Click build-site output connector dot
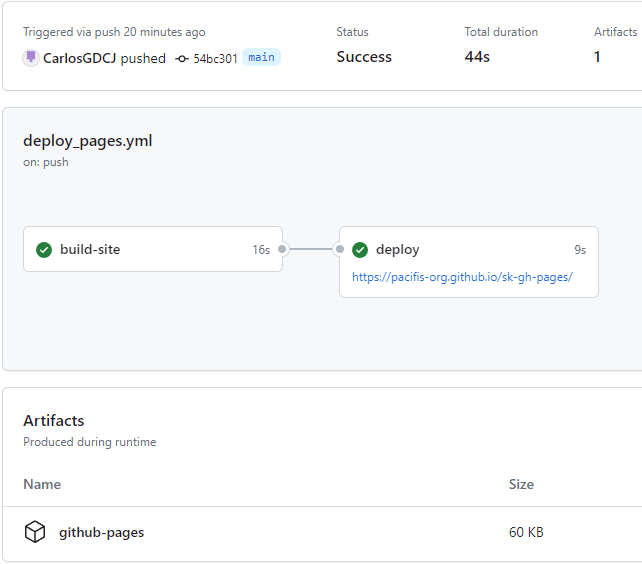Screen dimensions: 642x564 click(282, 249)
